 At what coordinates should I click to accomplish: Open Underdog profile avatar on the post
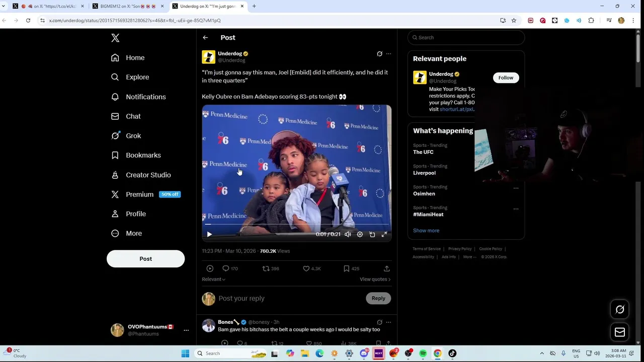[x=208, y=57]
